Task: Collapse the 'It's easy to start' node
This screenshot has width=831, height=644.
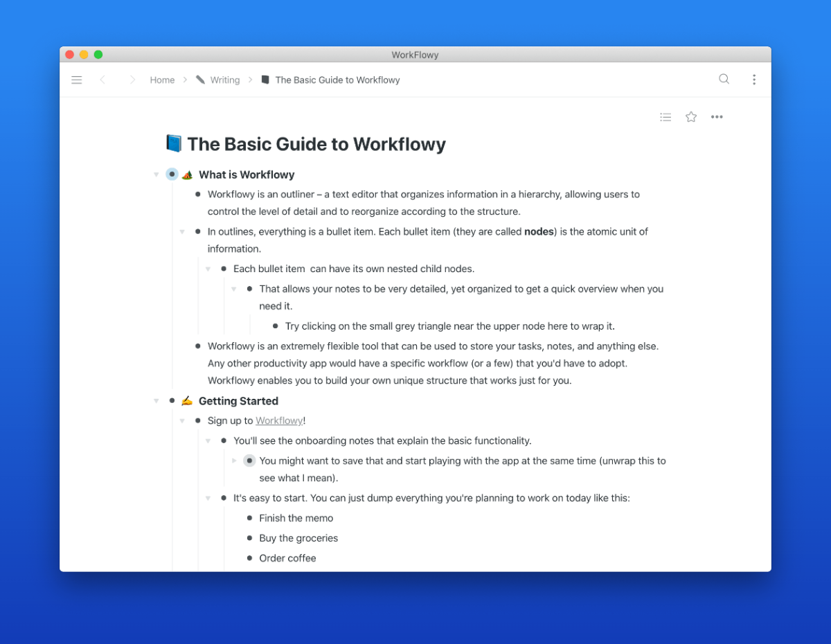Action: point(208,498)
